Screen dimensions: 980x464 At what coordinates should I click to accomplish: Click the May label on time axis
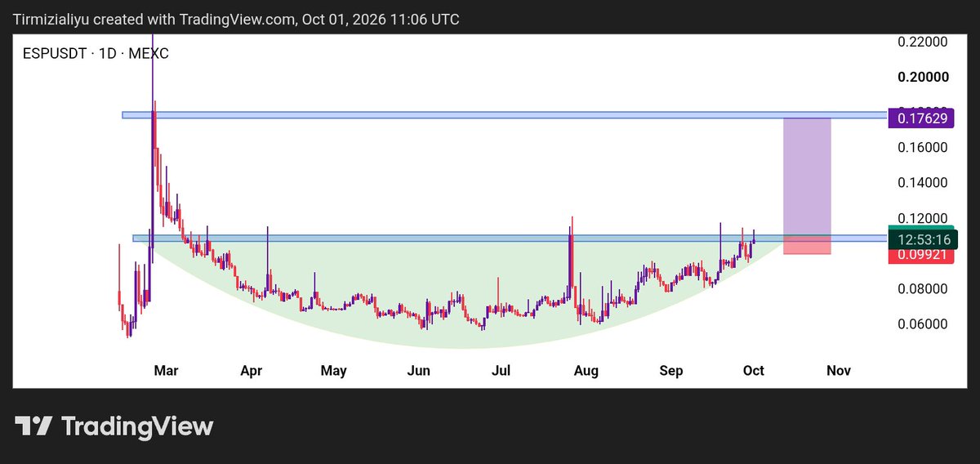(333, 371)
